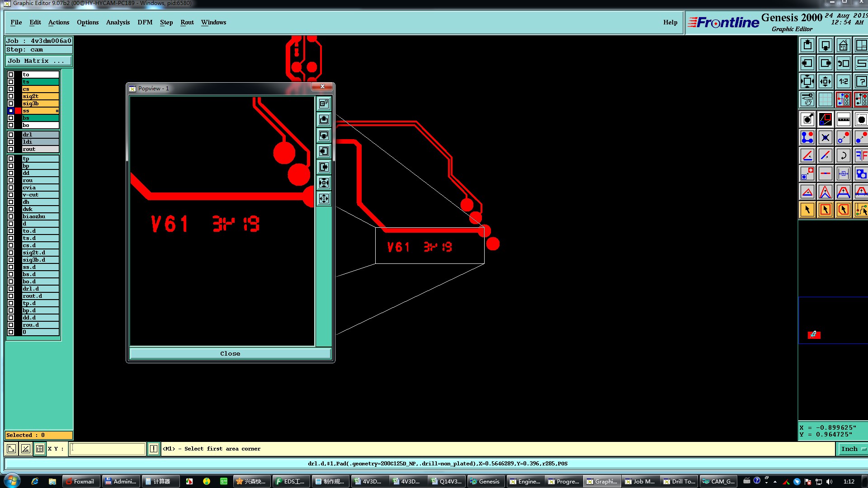Click the question mark help icon
Image resolution: width=868 pixels, height=488 pixels.
(x=861, y=81)
